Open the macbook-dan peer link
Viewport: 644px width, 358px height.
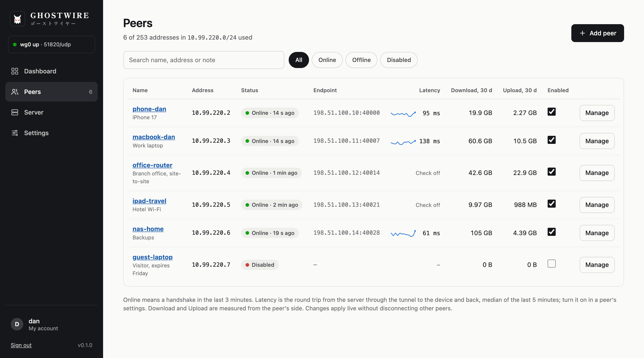tap(154, 137)
